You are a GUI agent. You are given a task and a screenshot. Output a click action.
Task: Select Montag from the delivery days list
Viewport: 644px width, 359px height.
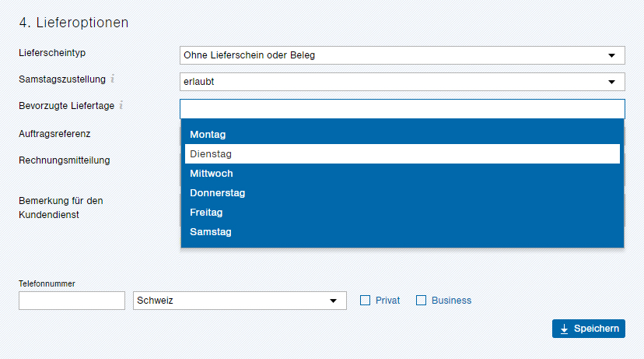[402, 135]
